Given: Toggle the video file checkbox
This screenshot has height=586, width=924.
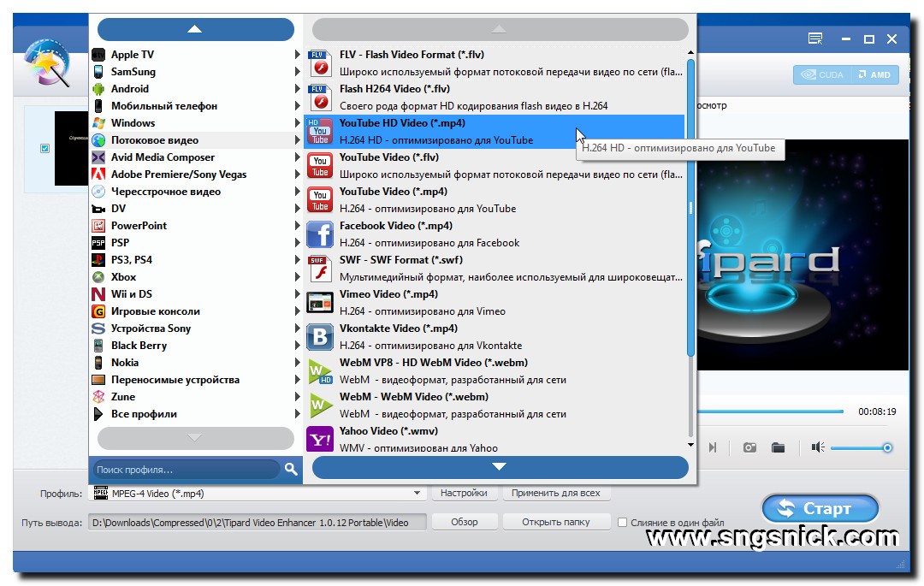Looking at the screenshot, I should [44, 148].
